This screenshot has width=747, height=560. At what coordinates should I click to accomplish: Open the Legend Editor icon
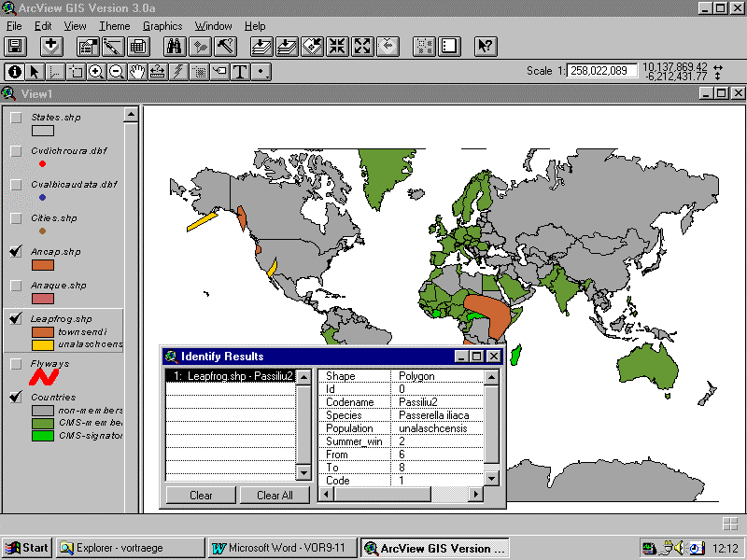113,46
